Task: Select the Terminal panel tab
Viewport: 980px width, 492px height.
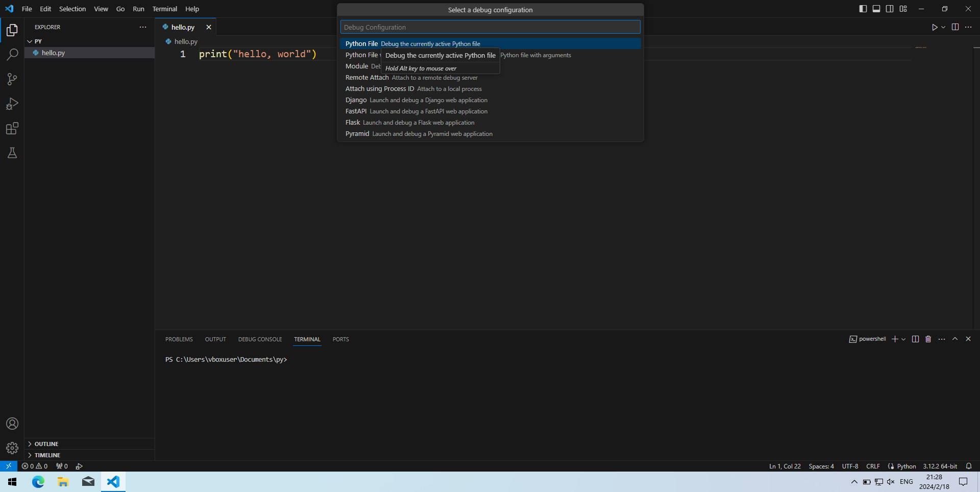Action: coord(307,339)
